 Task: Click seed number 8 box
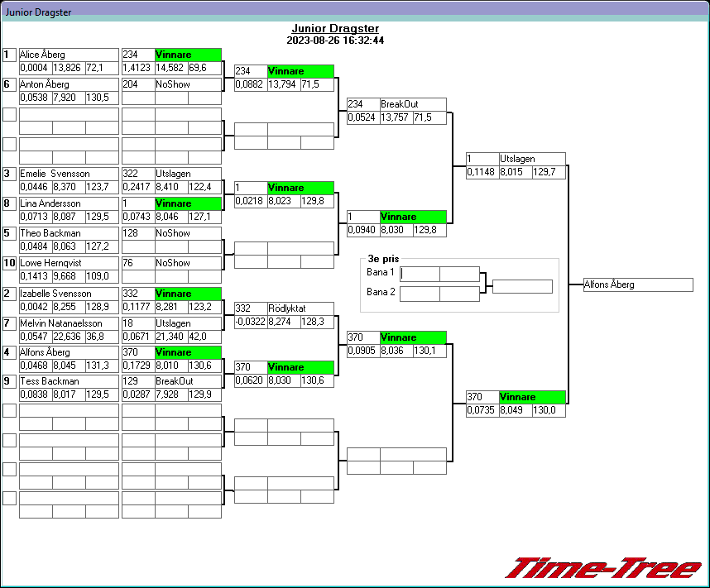point(9,203)
